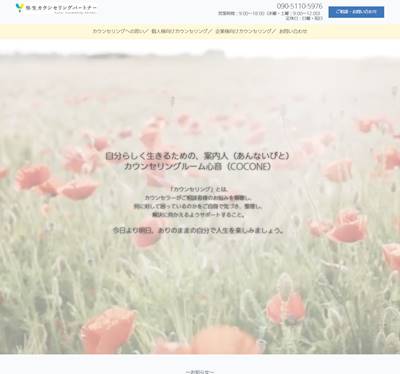Viewport: 400px width, 374px height.
Task: Open the お問い合わせ navigation item
Action: (x=293, y=31)
